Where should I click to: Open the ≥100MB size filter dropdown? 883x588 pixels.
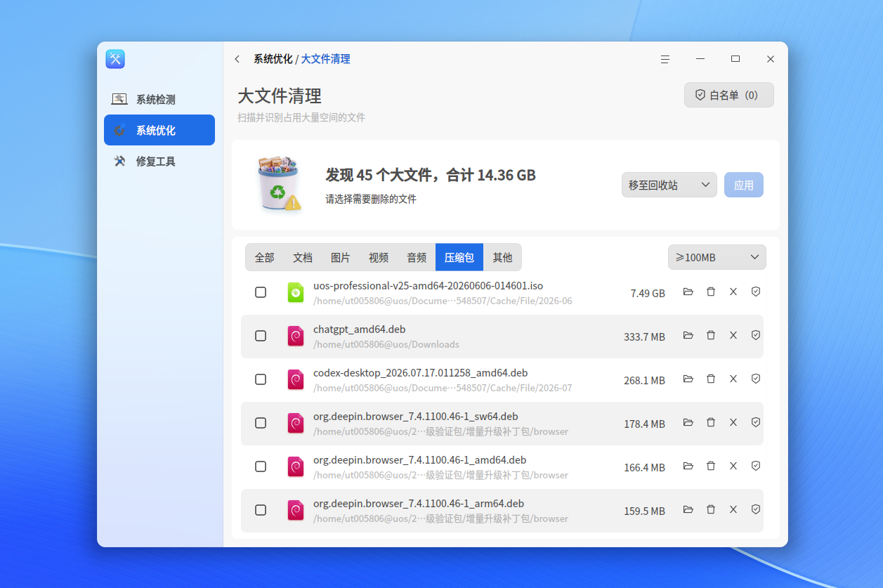click(x=717, y=257)
